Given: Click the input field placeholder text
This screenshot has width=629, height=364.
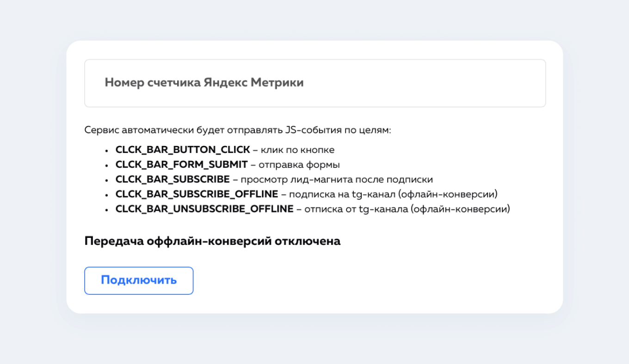Looking at the screenshot, I should 204,83.
